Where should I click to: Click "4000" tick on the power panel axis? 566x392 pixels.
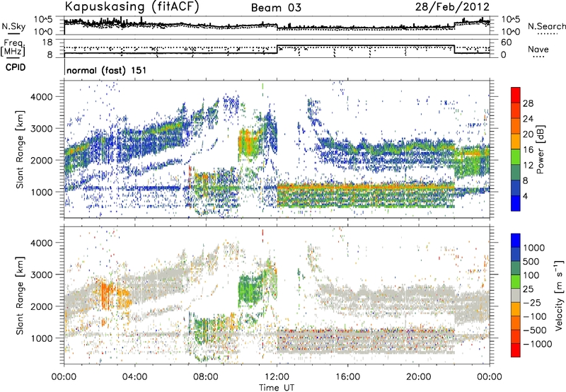point(42,97)
